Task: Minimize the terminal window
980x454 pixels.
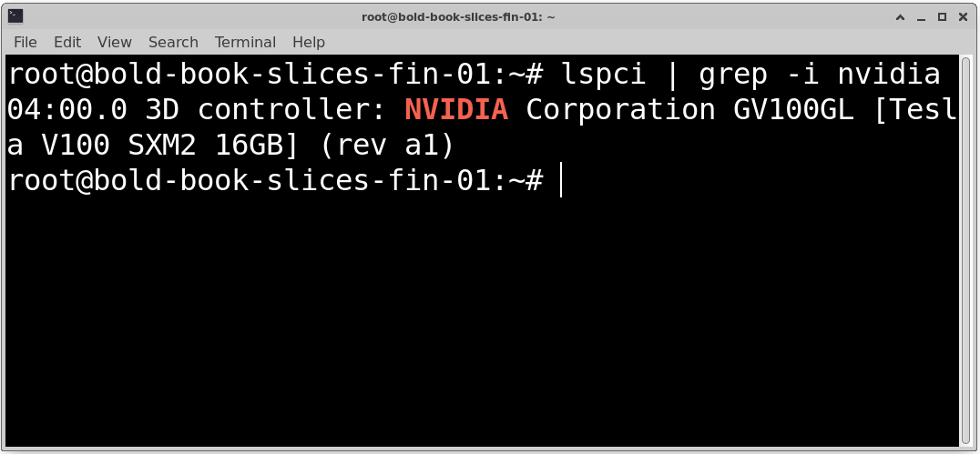Action: pos(921,17)
